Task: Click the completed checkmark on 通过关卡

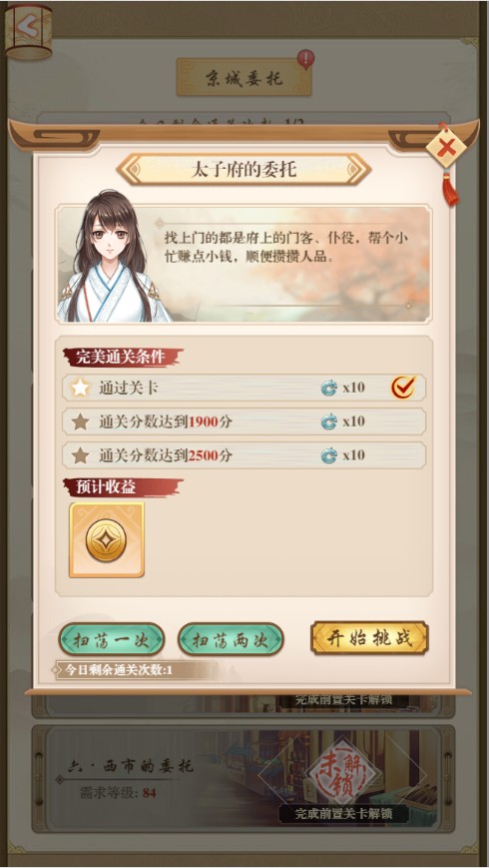Action: coord(403,388)
